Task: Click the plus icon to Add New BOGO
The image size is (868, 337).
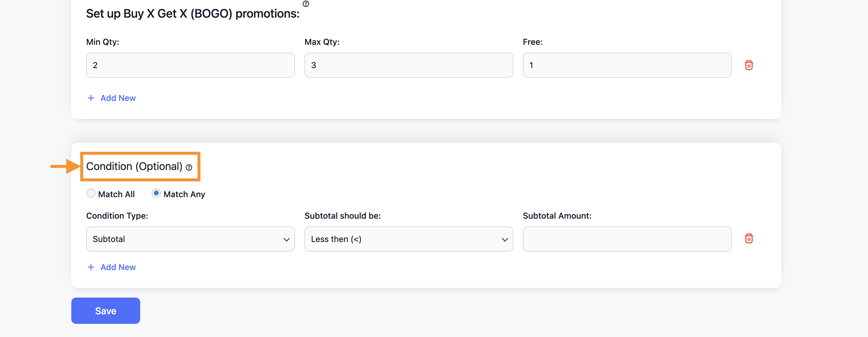Action: (90, 98)
